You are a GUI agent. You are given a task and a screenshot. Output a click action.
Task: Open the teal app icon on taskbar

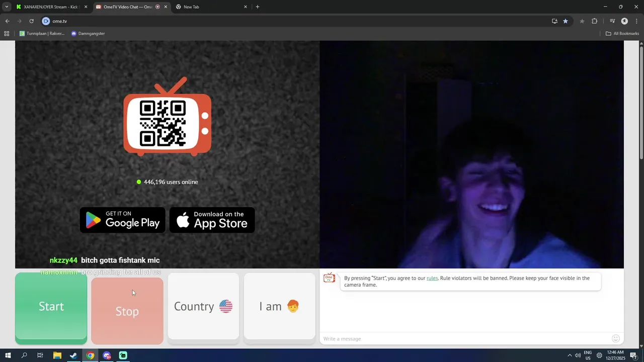click(x=123, y=355)
